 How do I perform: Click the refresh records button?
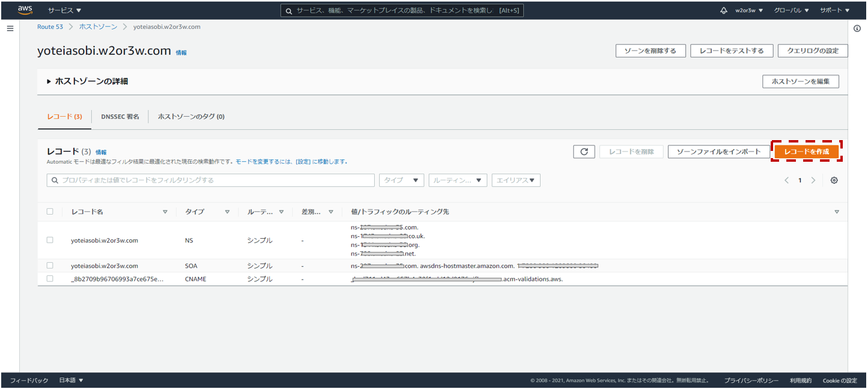(x=584, y=152)
